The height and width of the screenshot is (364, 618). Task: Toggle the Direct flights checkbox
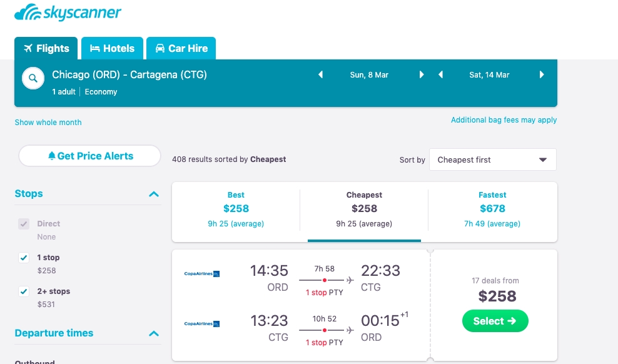[x=24, y=224]
